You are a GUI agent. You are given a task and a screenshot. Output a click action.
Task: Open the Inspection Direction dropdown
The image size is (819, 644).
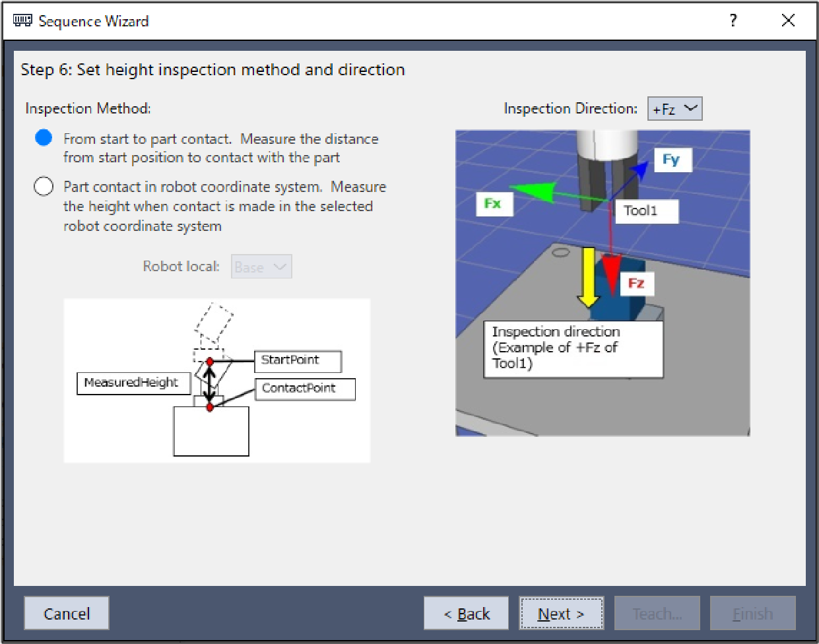[674, 109]
